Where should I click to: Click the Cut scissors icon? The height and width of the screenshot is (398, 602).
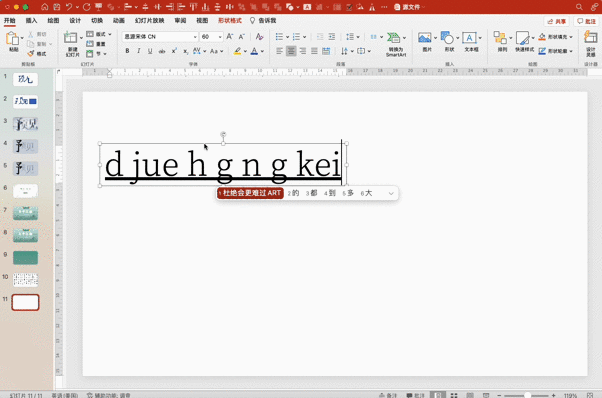31,34
